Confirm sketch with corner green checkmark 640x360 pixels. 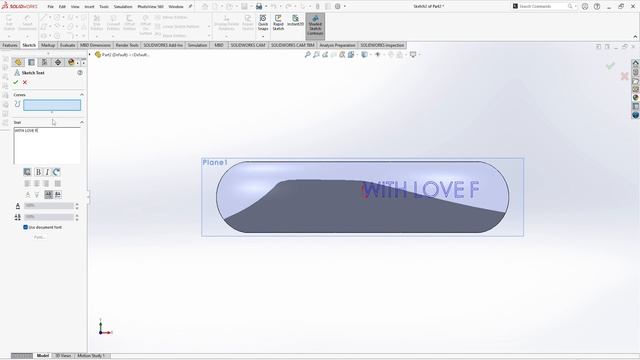pyautogui.click(x=610, y=66)
